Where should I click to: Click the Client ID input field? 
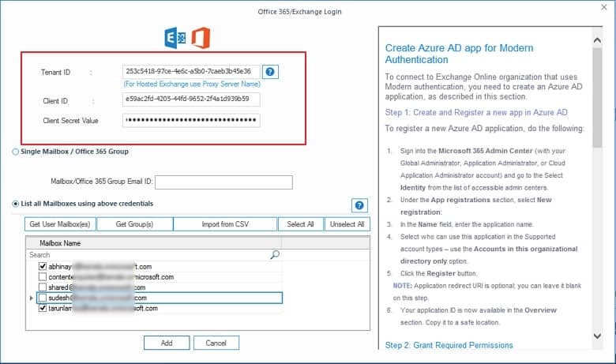pos(191,99)
